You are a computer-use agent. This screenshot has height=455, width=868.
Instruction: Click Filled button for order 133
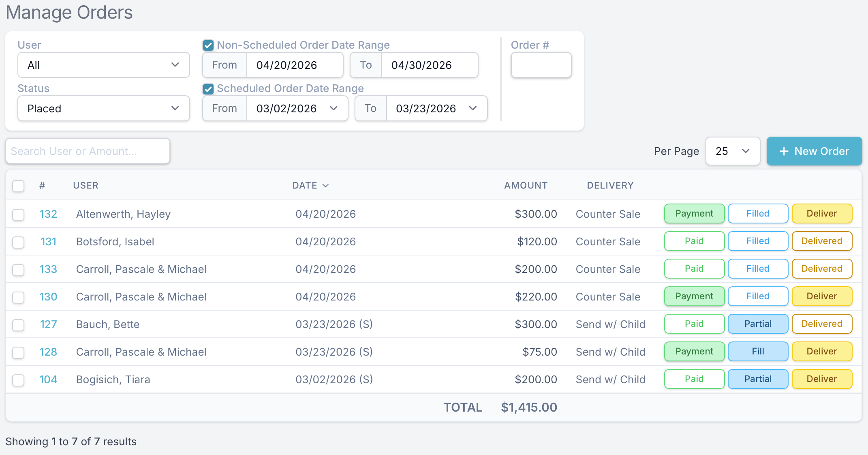[758, 269]
